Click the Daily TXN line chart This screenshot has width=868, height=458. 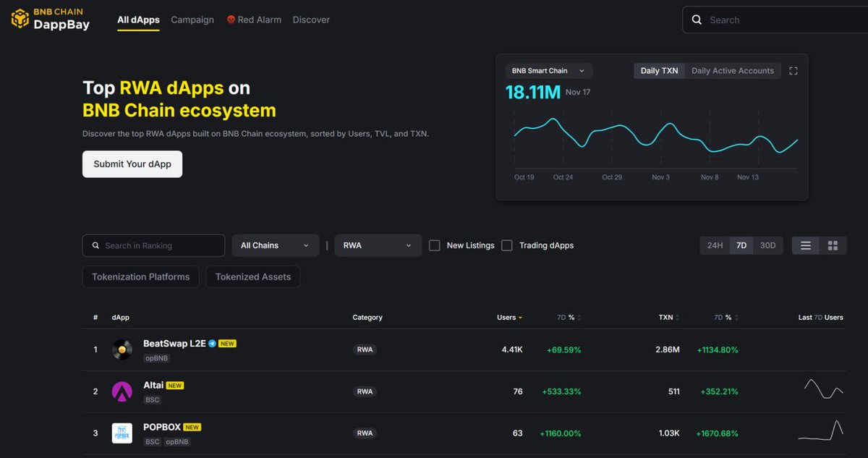coord(655,136)
